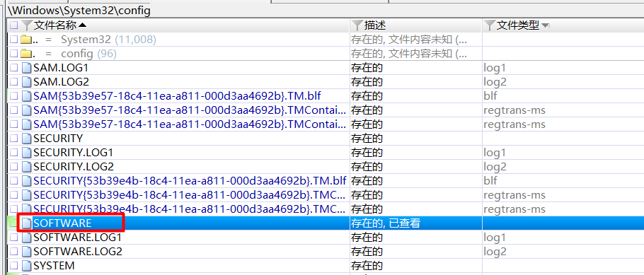Click the log2 type cell of SECURITY.LOG2
Viewport: 644px width, 275px height.
tap(495, 167)
